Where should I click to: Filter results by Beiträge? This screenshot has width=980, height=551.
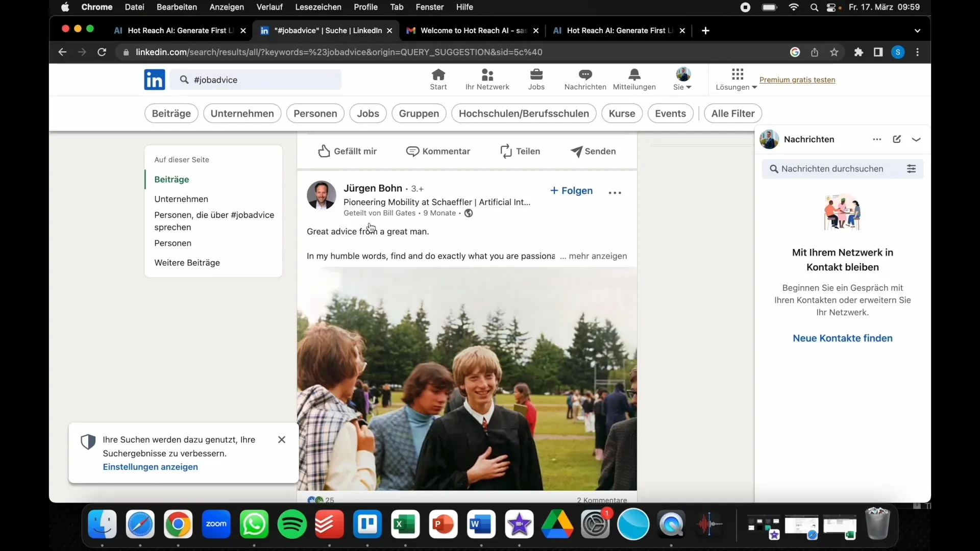click(x=171, y=113)
